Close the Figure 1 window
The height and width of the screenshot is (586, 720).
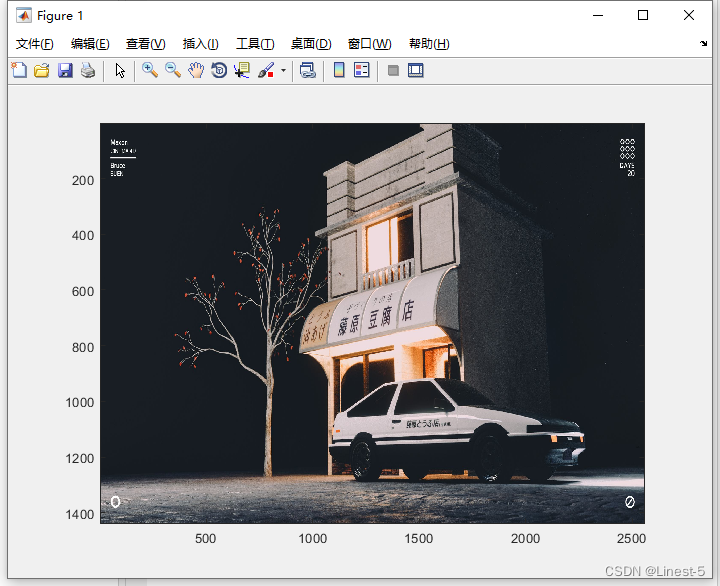[x=689, y=15]
